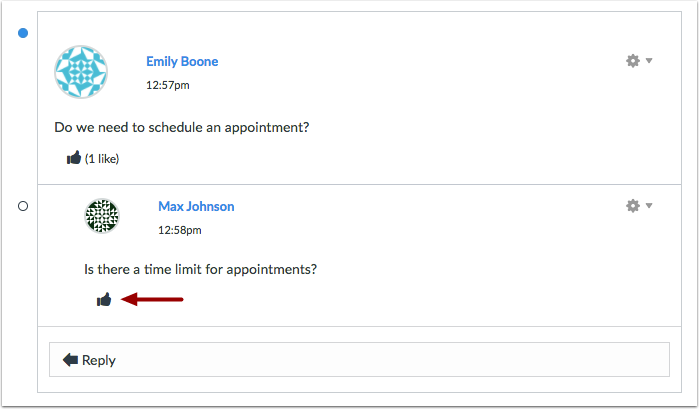This screenshot has width=699, height=409.
Task: Click the Reply arrow icon
Action: 70,359
